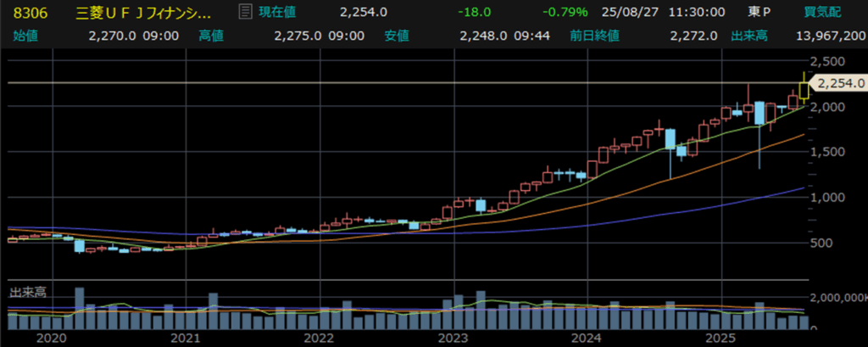Click the 三菱UFJフィナンシ stock name
868x347 pixels.
tap(144, 13)
